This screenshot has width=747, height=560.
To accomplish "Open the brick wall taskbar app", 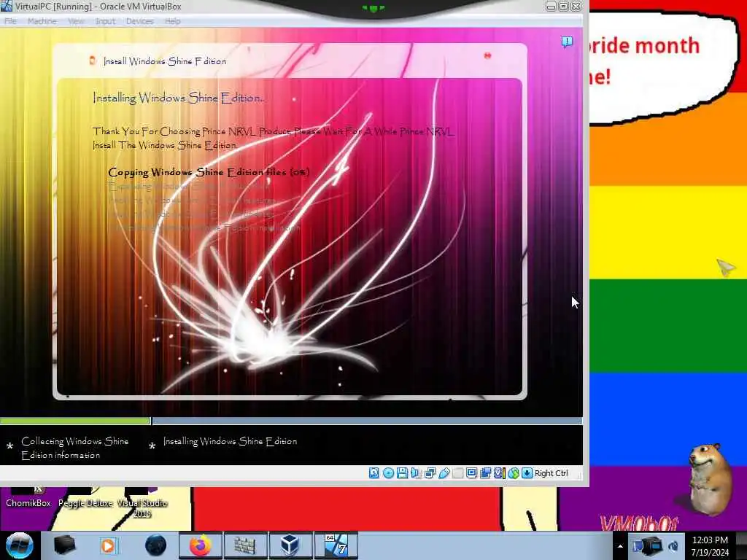I will (x=245, y=545).
